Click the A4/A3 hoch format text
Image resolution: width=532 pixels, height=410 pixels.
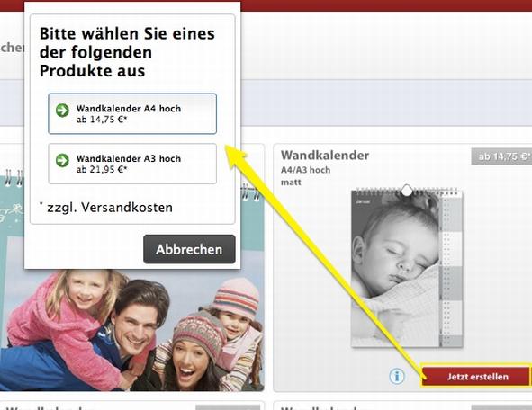tap(305, 170)
